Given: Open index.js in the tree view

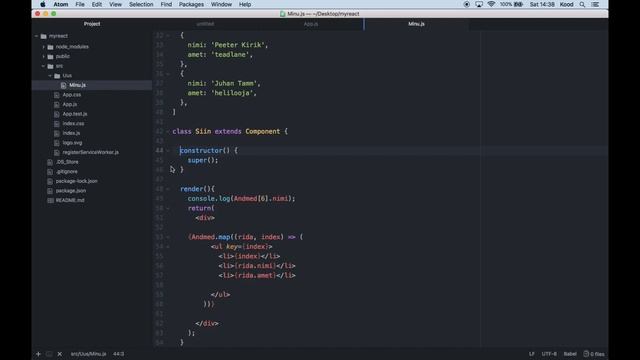Looking at the screenshot, I should click(71, 133).
